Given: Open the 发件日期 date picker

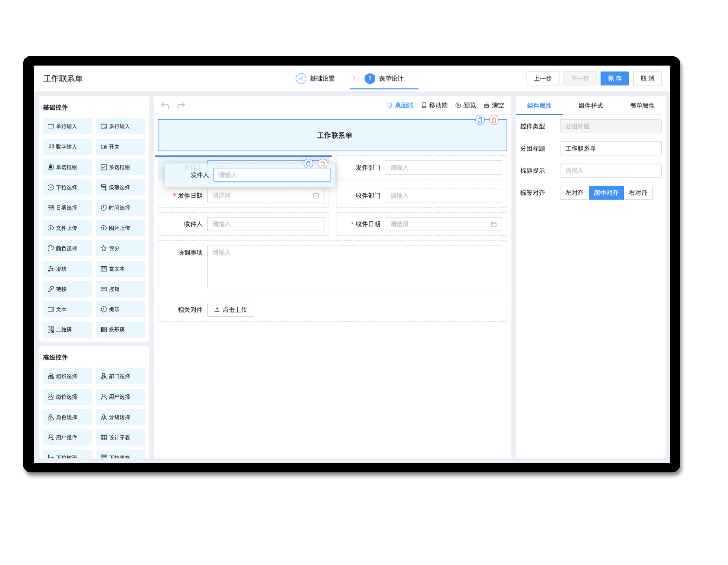Looking at the screenshot, I should [x=265, y=196].
